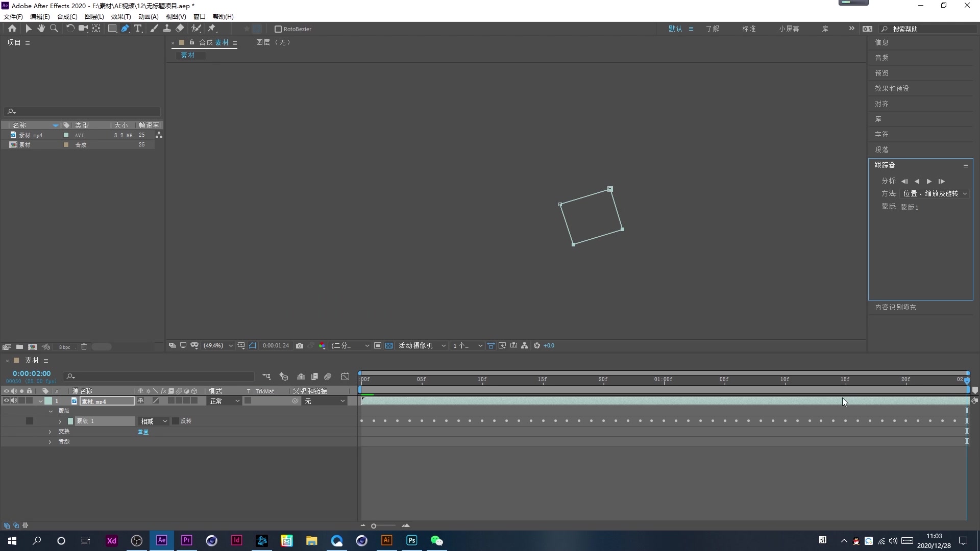The width and height of the screenshot is (980, 551).
Task: Open the 1个 view layout dropdown
Action: [467, 345]
